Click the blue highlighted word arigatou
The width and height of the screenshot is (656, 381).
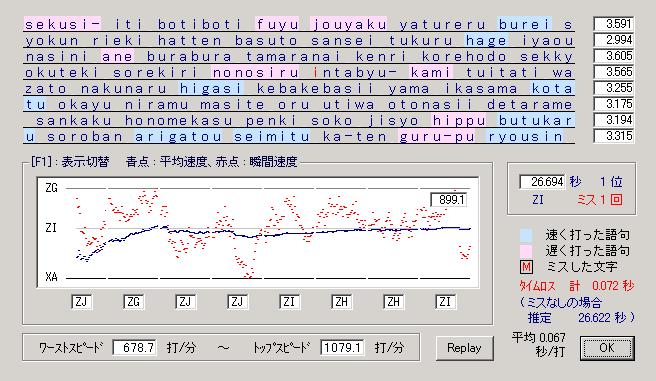coord(178,136)
